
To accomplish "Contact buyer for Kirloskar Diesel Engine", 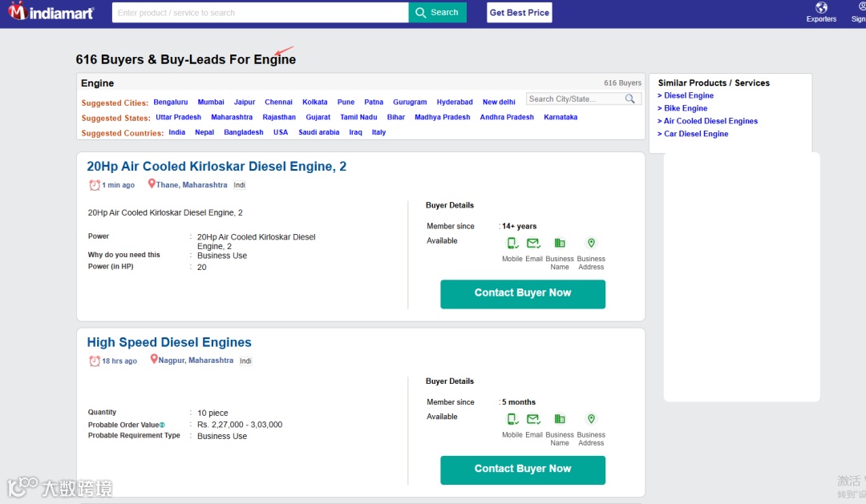I will pyautogui.click(x=523, y=294).
